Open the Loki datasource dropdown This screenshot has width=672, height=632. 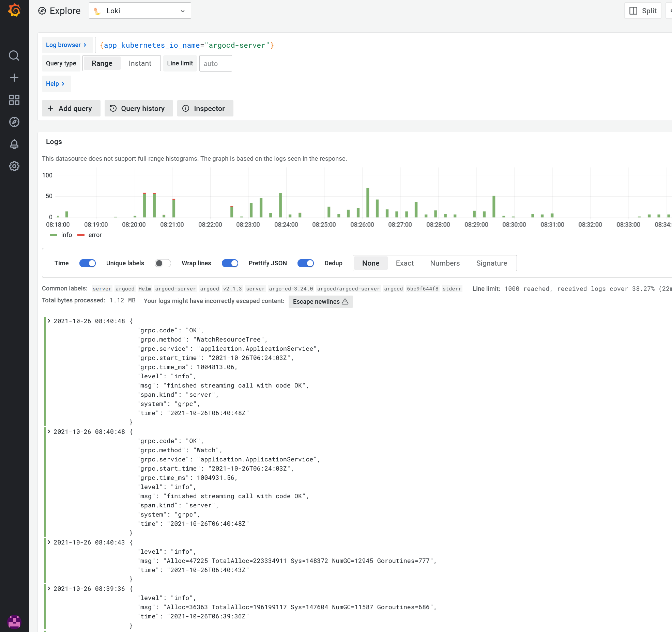point(140,11)
